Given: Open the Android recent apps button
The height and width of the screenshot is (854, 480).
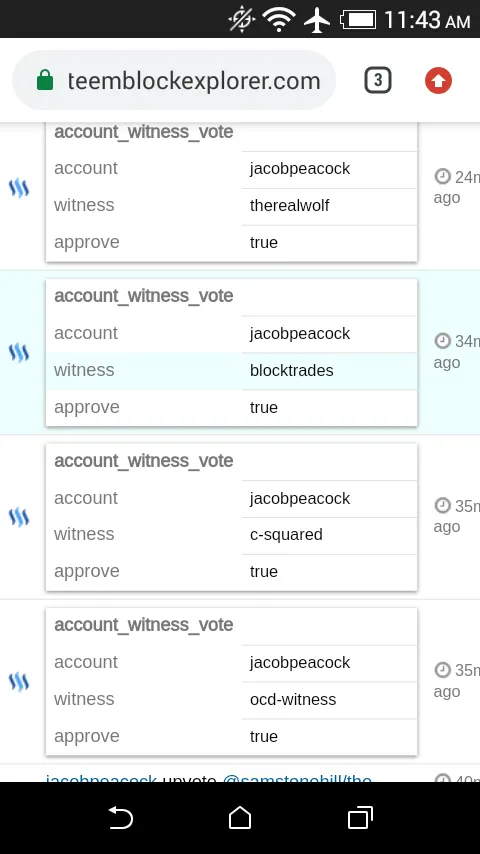Looking at the screenshot, I should 360,818.
